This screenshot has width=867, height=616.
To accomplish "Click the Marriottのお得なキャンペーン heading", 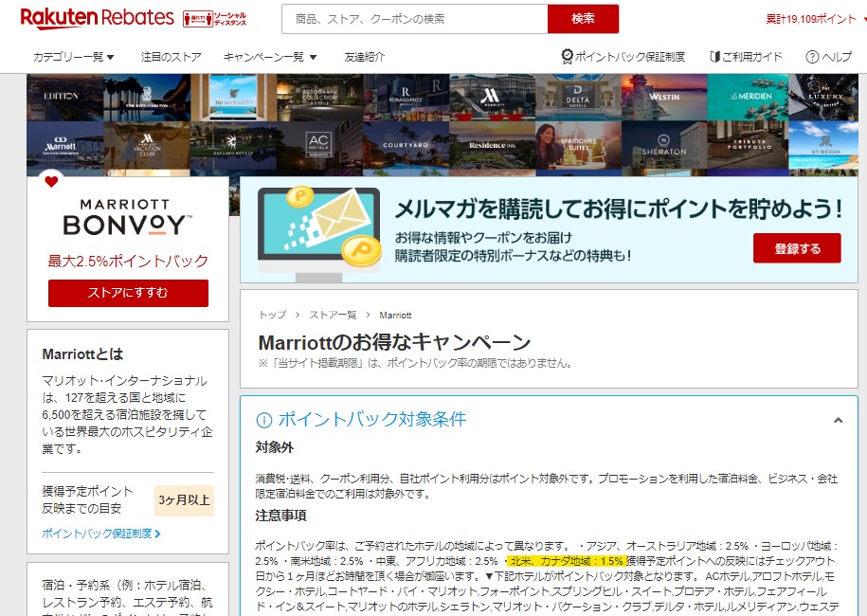I will pos(394,343).
